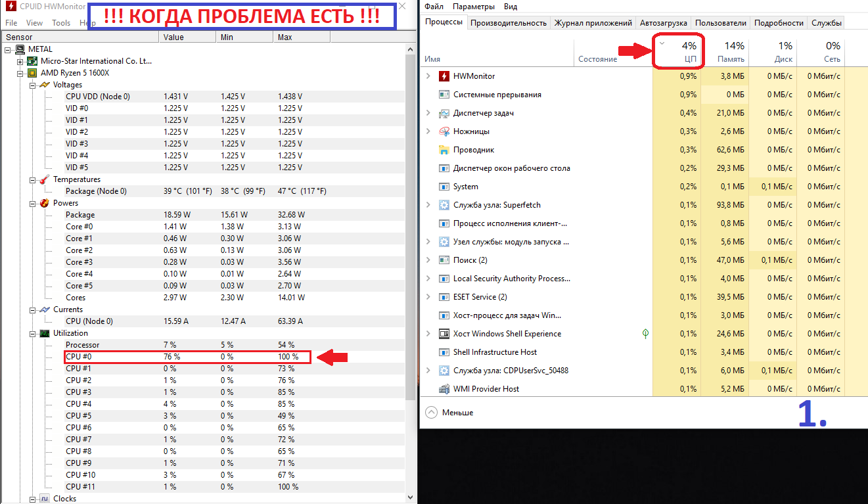The height and width of the screenshot is (504, 868).
Task: Click the Служба узла: Superfetch gear icon
Action: pos(444,205)
